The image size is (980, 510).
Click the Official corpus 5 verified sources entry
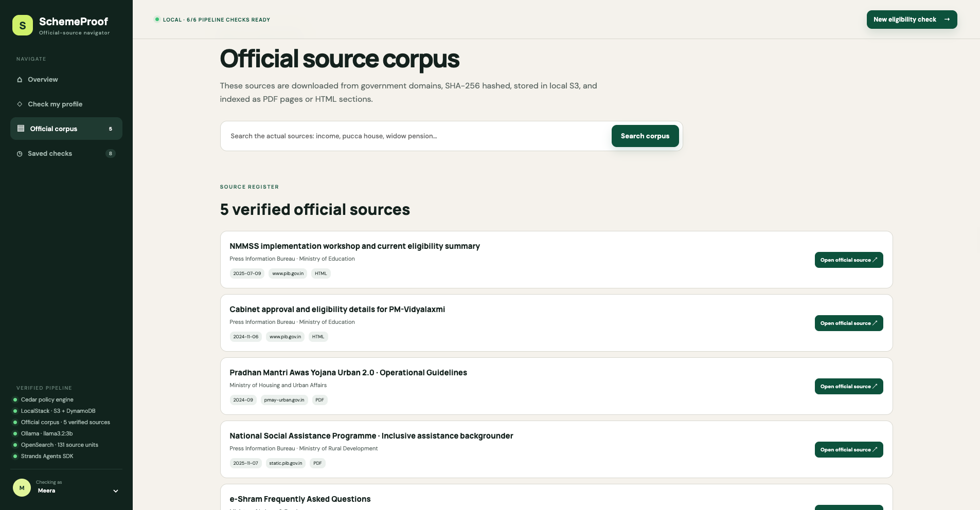(x=65, y=422)
